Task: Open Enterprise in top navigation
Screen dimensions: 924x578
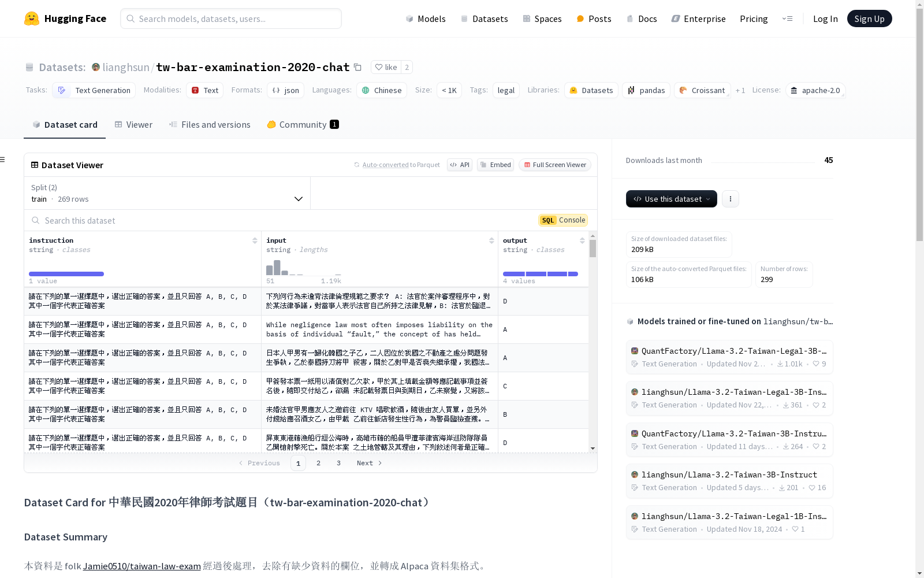Action: [699, 18]
